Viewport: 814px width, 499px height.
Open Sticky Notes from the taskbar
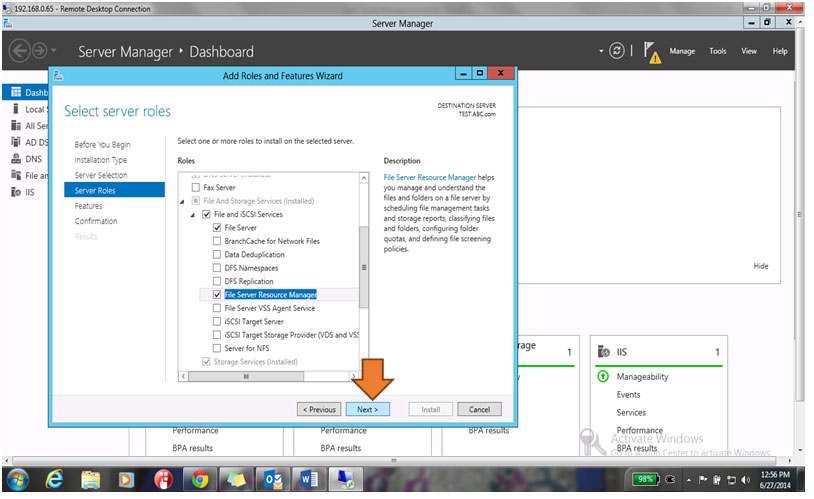236,480
